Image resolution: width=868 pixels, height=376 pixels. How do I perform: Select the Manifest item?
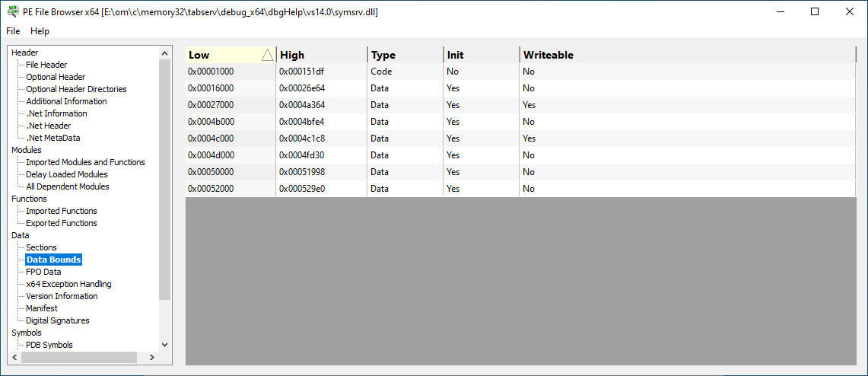(42, 308)
